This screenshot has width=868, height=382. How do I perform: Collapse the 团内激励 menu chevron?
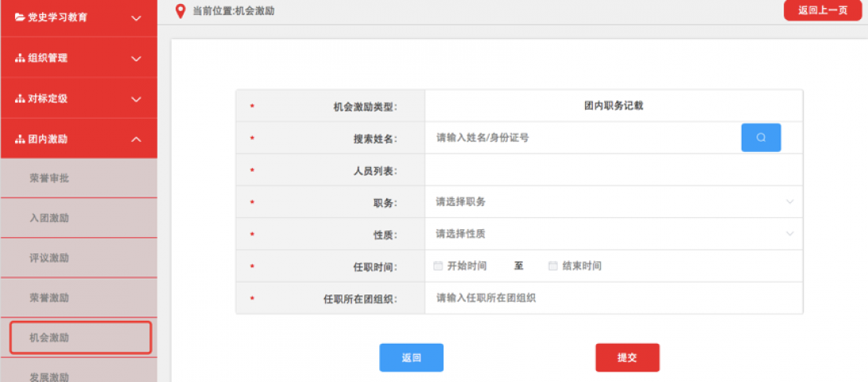click(136, 139)
